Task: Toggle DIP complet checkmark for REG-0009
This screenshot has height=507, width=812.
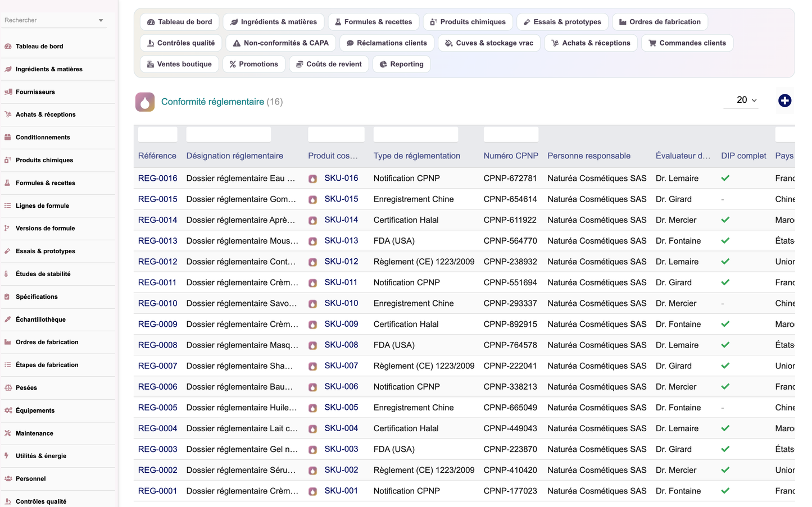Action: 725,324
